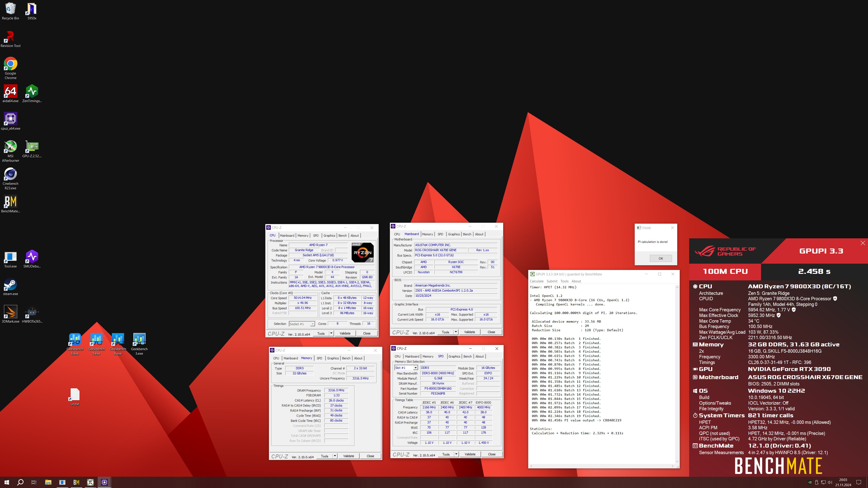Launch the Revision Tool shortcut

[x=10, y=39]
